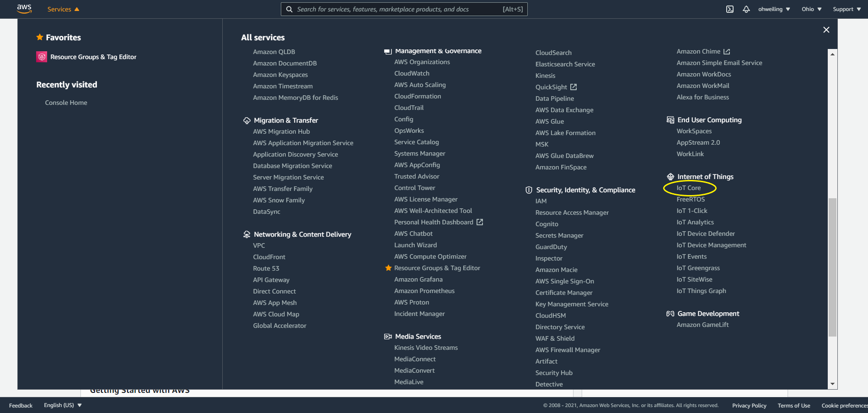Open Secrets Manager service
The width and height of the screenshot is (868, 413).
(x=559, y=235)
